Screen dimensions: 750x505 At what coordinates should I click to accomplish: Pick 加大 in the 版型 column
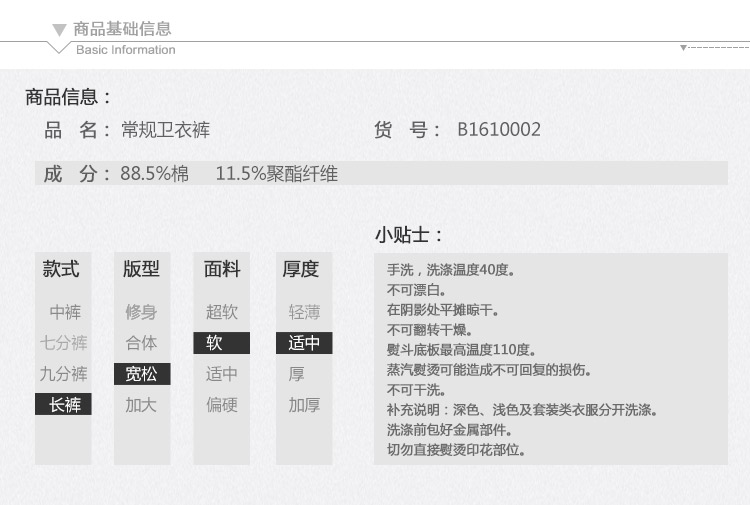coord(141,405)
